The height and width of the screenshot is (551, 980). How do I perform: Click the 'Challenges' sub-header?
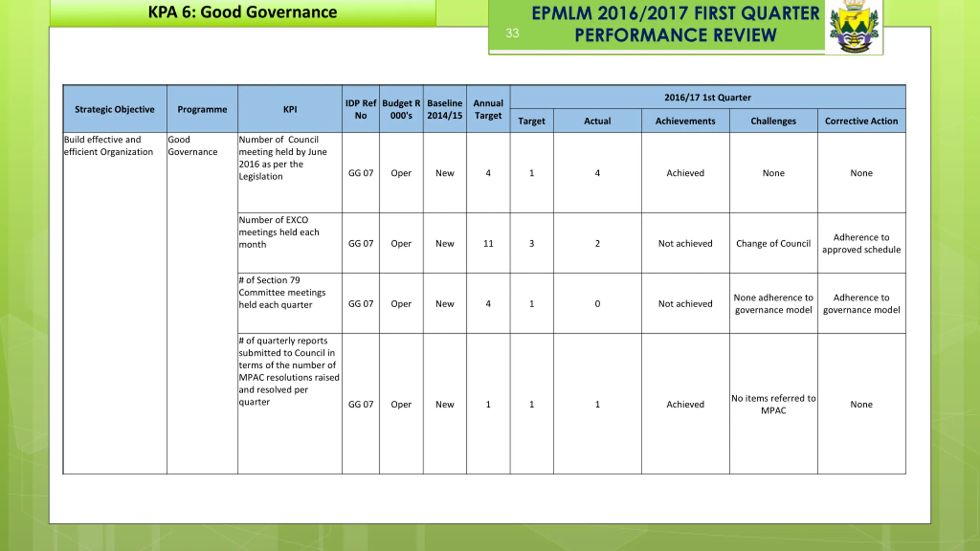[773, 121]
